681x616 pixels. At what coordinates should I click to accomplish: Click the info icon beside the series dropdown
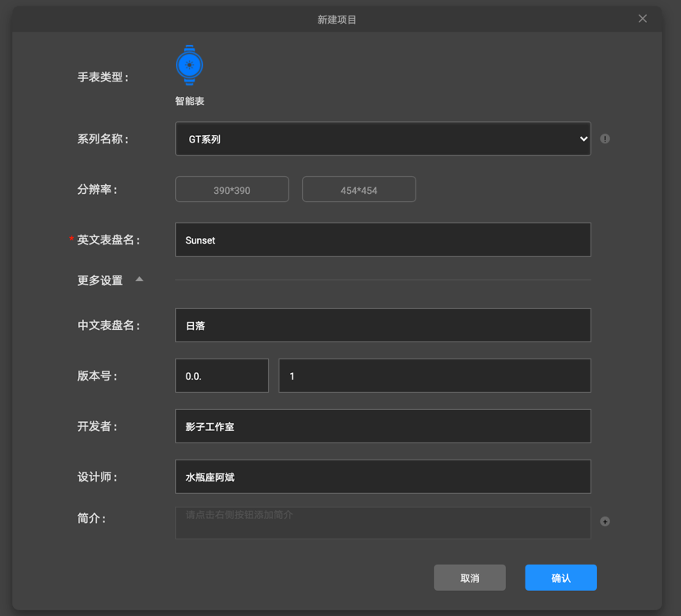[x=604, y=139]
